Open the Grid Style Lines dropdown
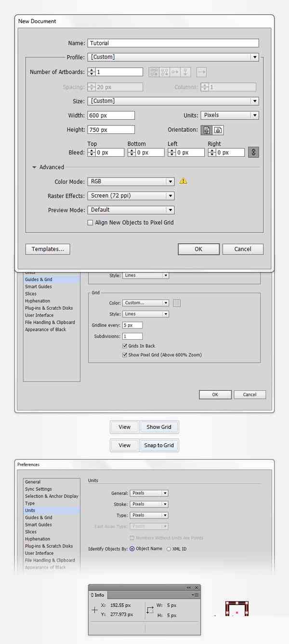Viewport: 289px width, 644px height. pyautogui.click(x=145, y=314)
